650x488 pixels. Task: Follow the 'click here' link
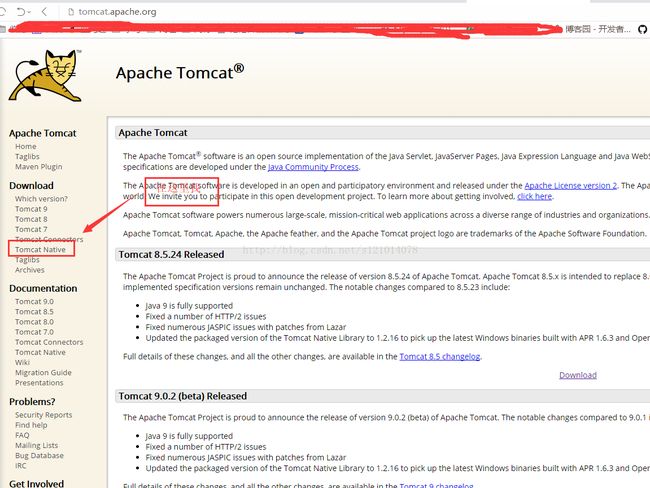pos(534,196)
